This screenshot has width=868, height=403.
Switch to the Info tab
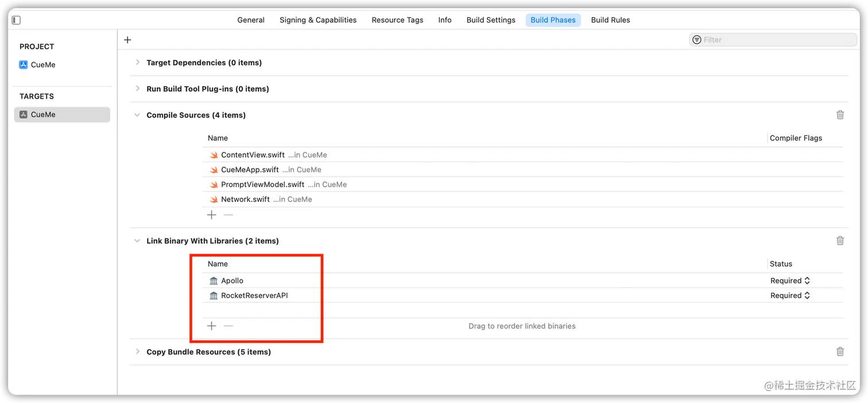click(x=445, y=20)
